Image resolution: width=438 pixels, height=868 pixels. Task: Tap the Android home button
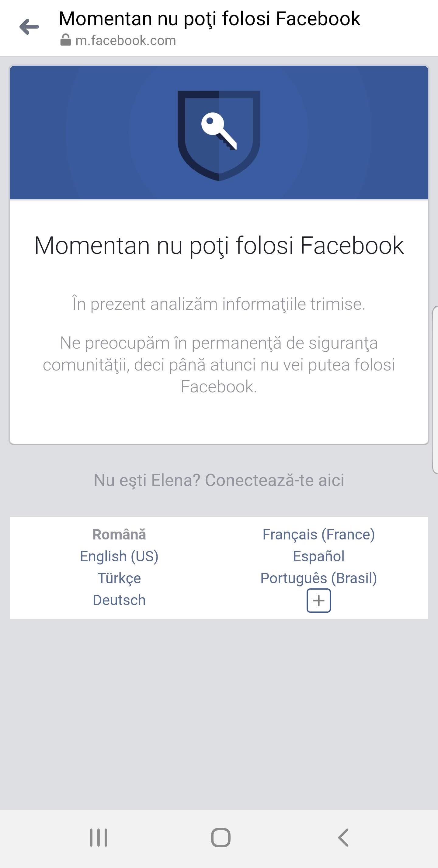pyautogui.click(x=221, y=838)
